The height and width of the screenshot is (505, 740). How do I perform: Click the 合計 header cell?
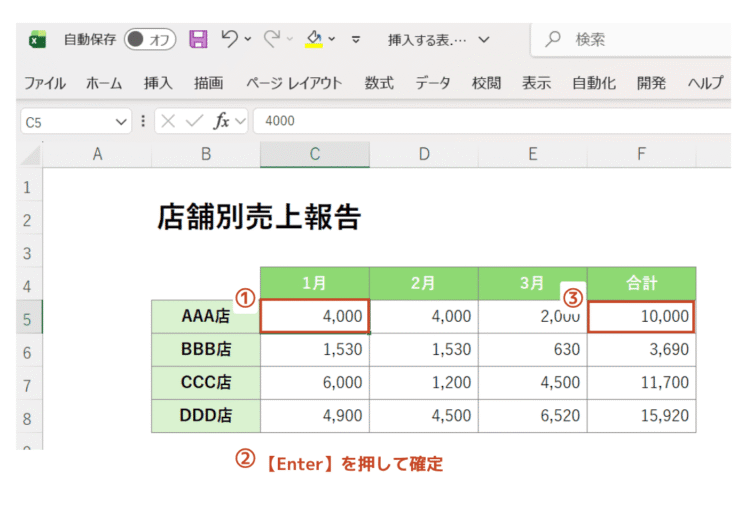[641, 283]
